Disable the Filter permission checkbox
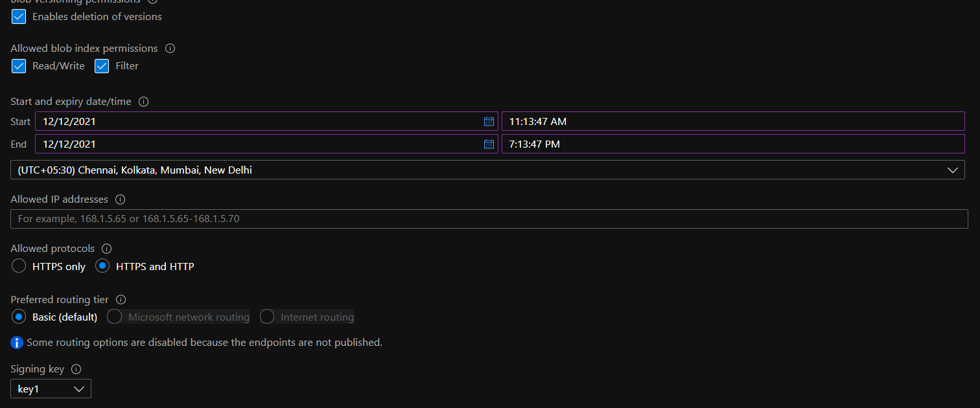This screenshot has width=980, height=408. (x=102, y=66)
